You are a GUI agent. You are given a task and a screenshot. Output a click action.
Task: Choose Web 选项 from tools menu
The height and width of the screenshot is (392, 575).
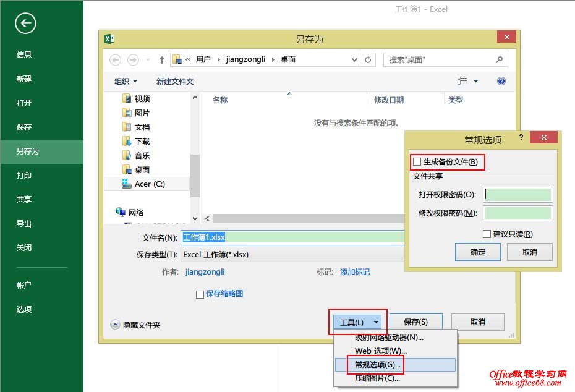[x=395, y=351]
